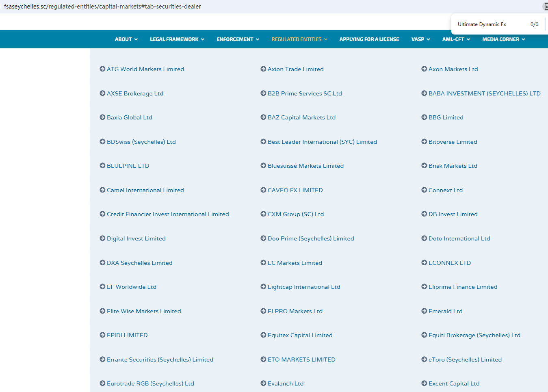Click the arrow icon beside Brisk Markets Ltd
548x392 pixels.
click(424, 166)
